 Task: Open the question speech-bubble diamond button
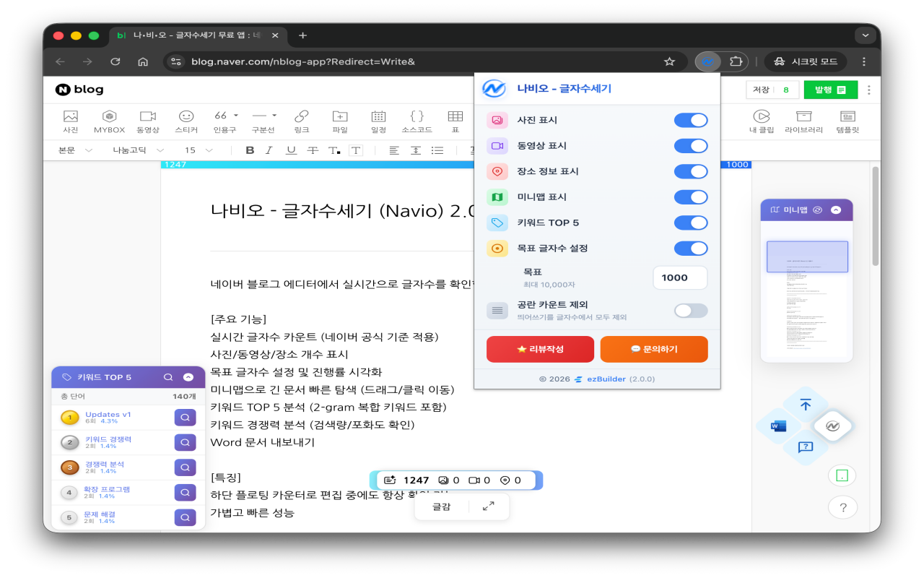(806, 447)
